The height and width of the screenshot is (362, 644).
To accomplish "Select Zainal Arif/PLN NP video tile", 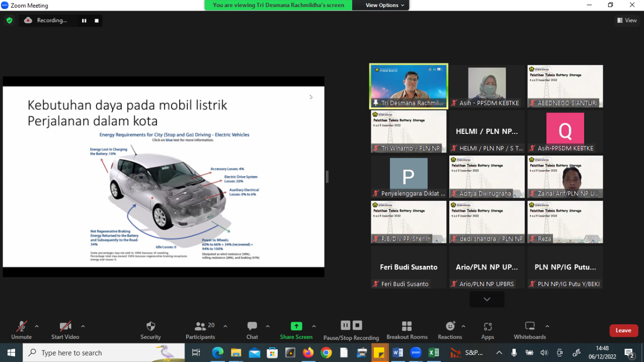I will pos(565,177).
